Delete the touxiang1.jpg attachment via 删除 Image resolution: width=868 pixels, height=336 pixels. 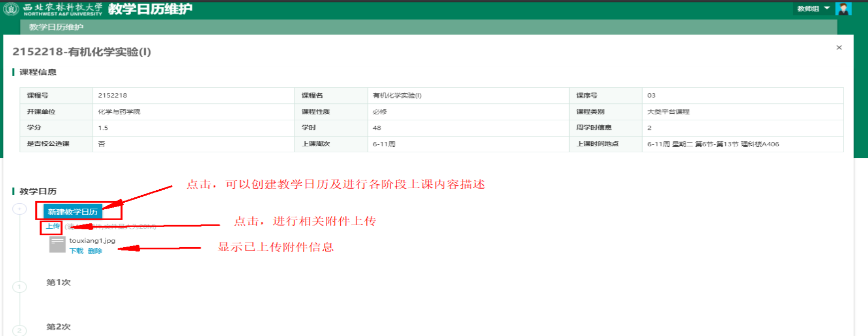(x=95, y=251)
